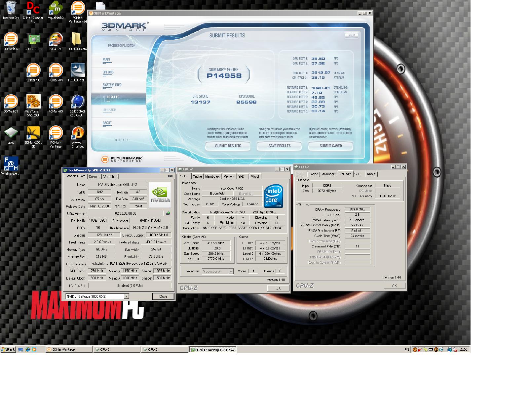Select the Graphics Card tab in GPU-Z
The height and width of the screenshot is (397, 532).
(x=75, y=176)
